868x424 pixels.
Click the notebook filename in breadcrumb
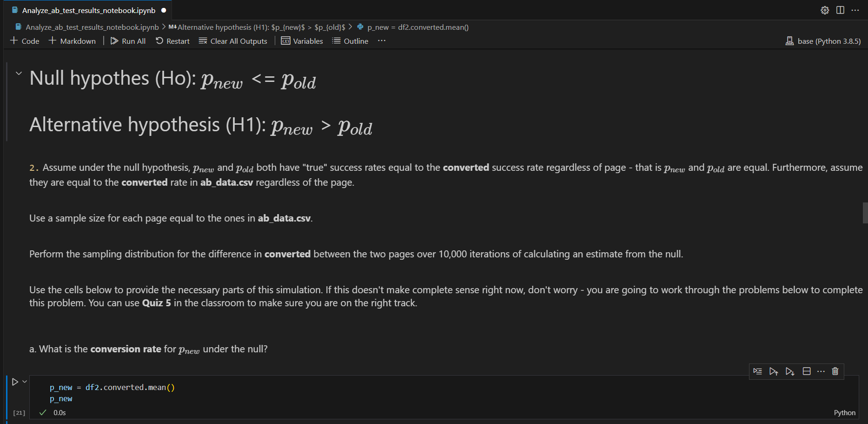92,27
